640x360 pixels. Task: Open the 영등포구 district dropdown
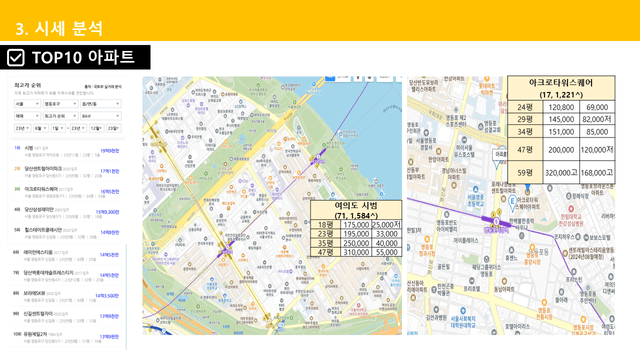tap(60, 104)
